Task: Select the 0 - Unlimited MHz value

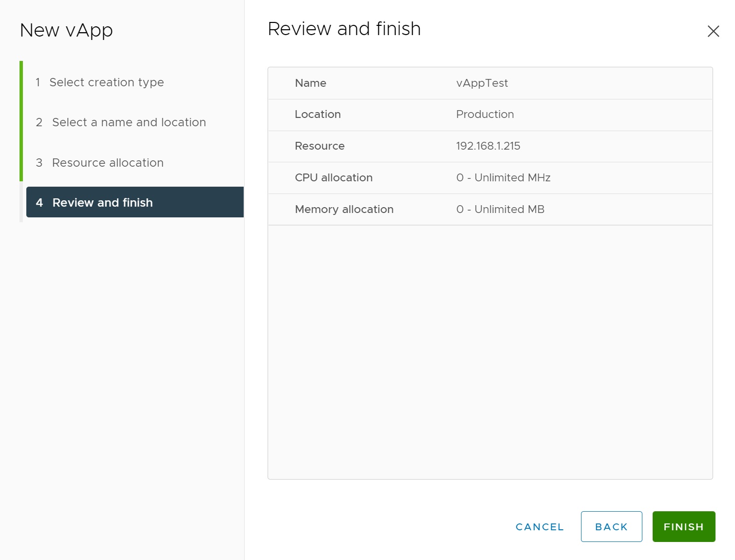Action: coord(503,178)
